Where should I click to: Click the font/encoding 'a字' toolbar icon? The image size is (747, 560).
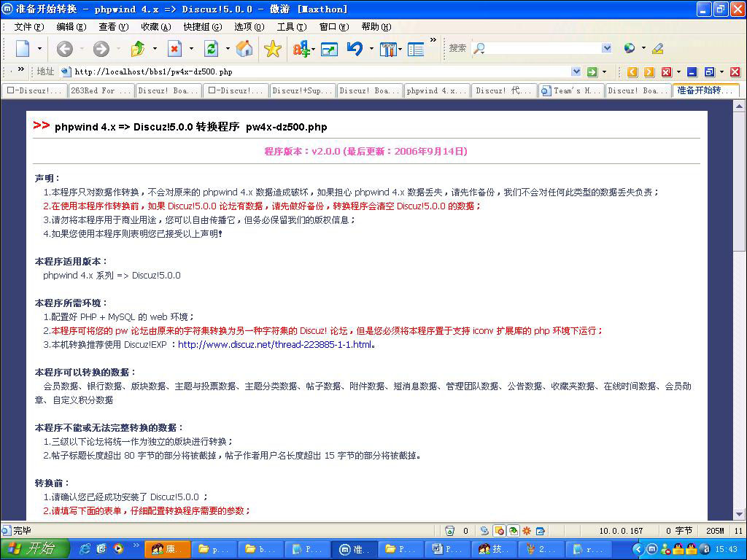tap(301, 49)
